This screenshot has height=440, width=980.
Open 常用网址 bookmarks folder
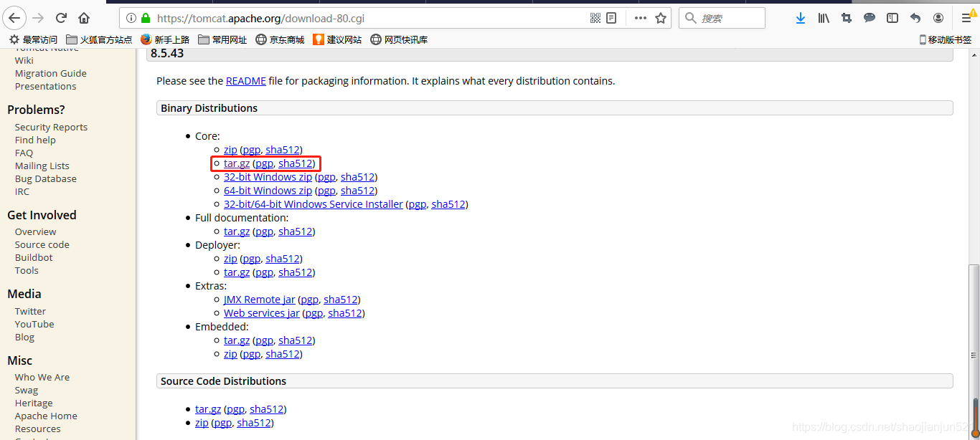coord(222,39)
